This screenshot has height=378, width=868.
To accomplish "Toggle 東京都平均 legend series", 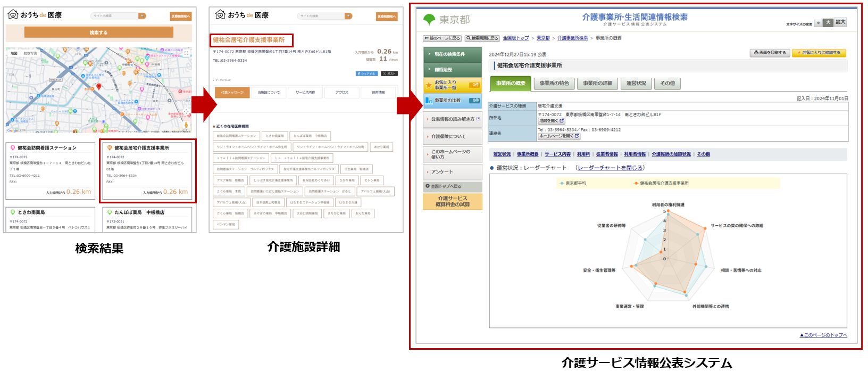I will coord(573,183).
